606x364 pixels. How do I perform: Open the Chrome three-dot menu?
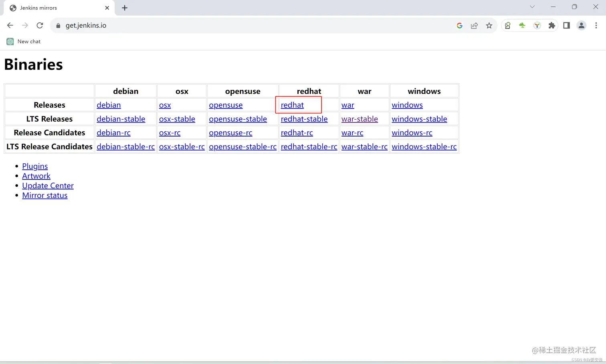coord(596,26)
